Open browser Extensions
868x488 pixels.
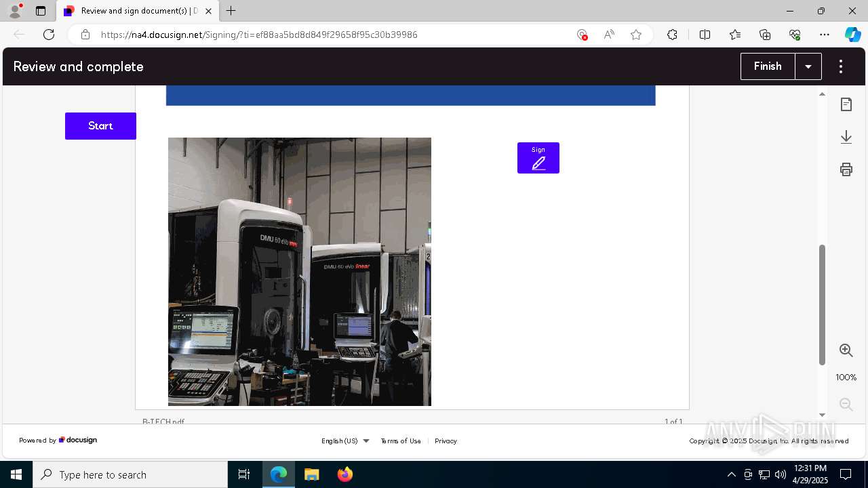click(672, 35)
